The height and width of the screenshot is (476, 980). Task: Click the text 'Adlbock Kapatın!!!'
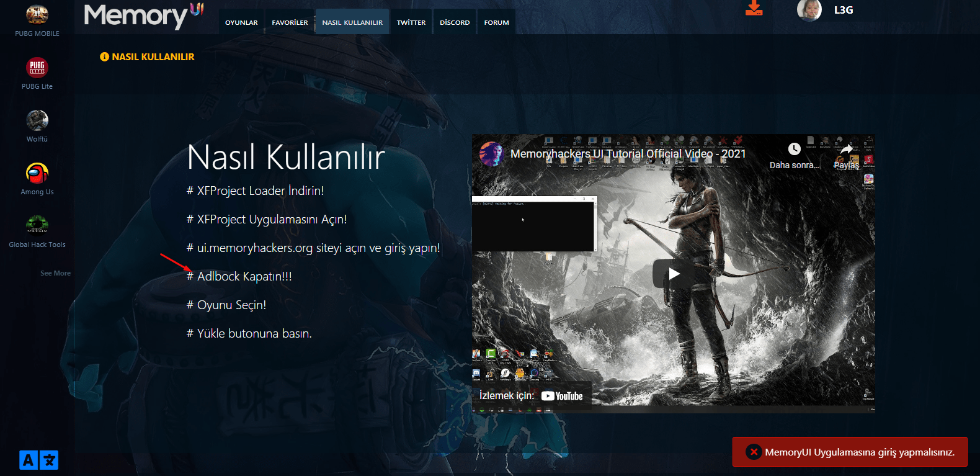(244, 276)
